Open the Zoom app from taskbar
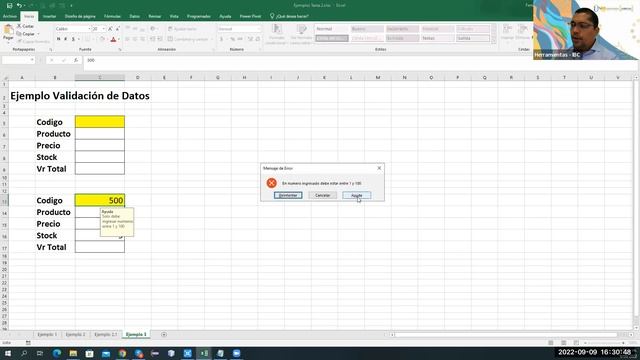The width and height of the screenshot is (640, 360). click(x=236, y=353)
